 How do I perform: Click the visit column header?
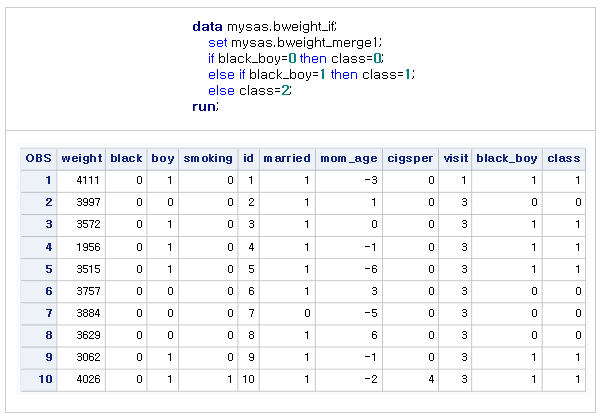pos(455,158)
